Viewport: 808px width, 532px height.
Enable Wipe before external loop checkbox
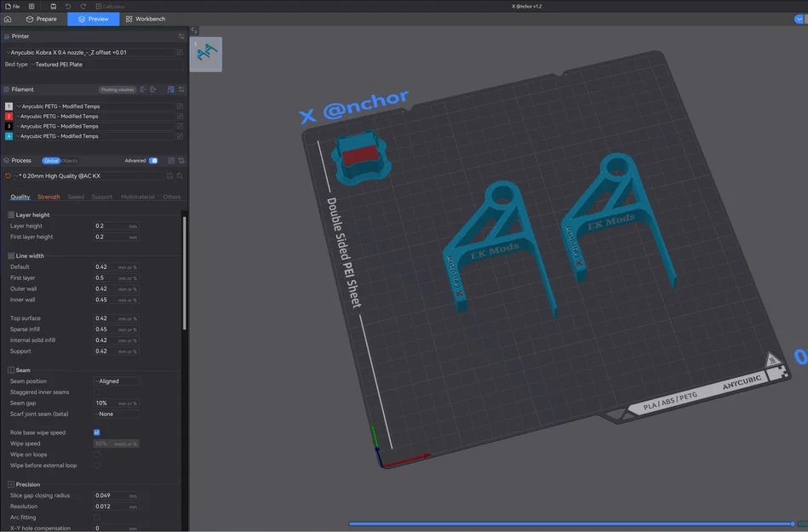point(97,466)
